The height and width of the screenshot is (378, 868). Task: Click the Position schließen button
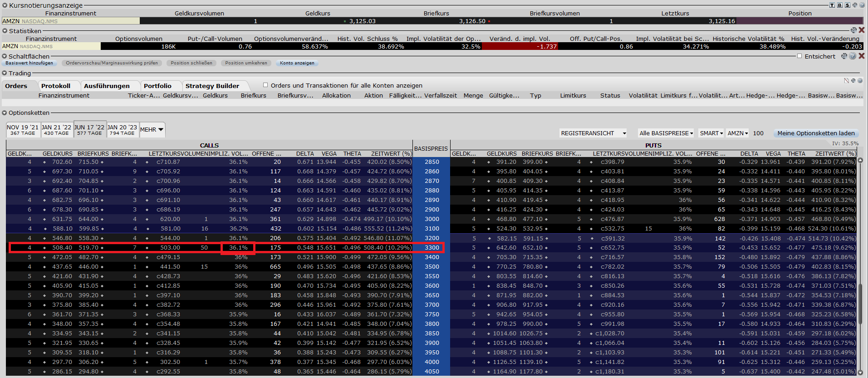(x=191, y=63)
